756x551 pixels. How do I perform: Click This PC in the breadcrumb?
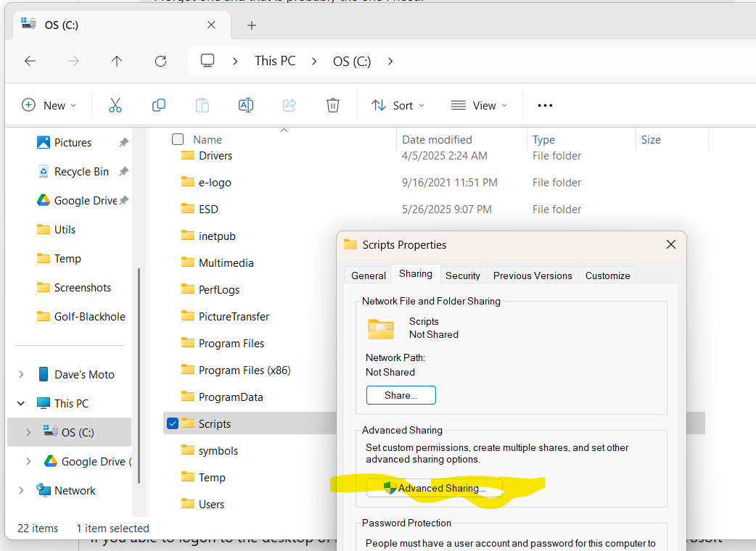tap(275, 61)
